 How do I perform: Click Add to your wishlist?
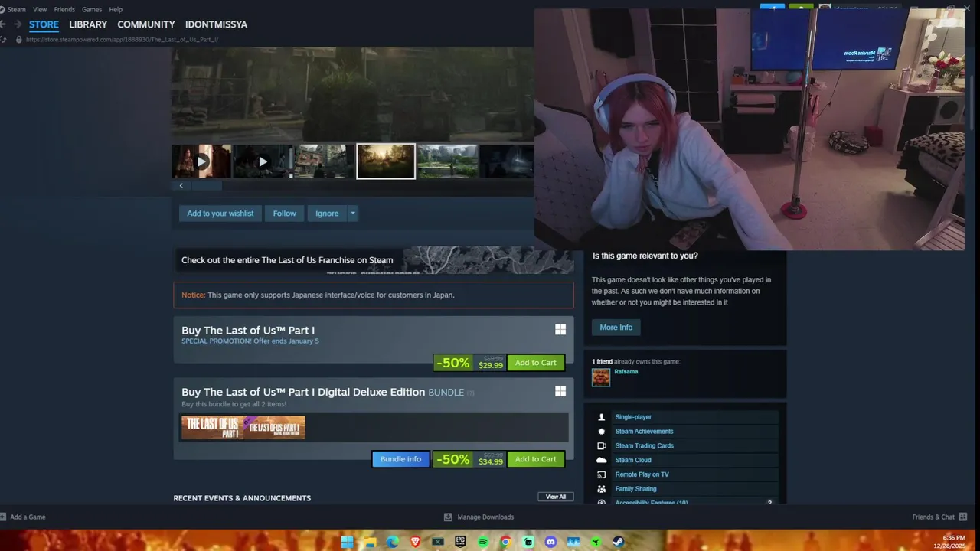(220, 214)
